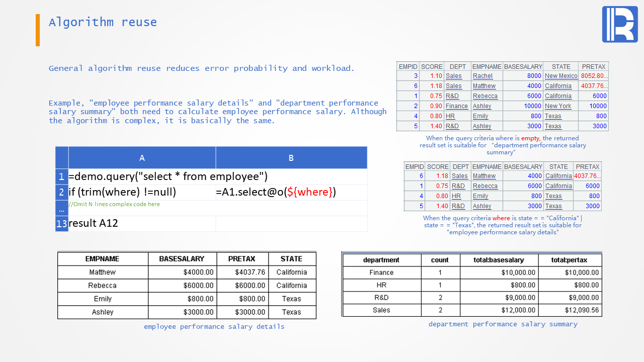Click the EMPNAME header in details report
Viewport: 644px width, 362px height.
click(x=103, y=259)
